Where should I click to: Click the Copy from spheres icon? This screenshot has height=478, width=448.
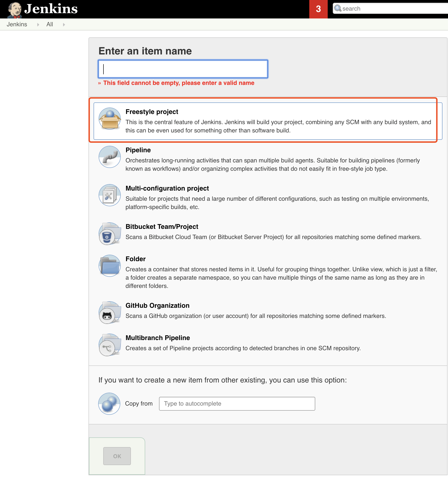pos(109,404)
